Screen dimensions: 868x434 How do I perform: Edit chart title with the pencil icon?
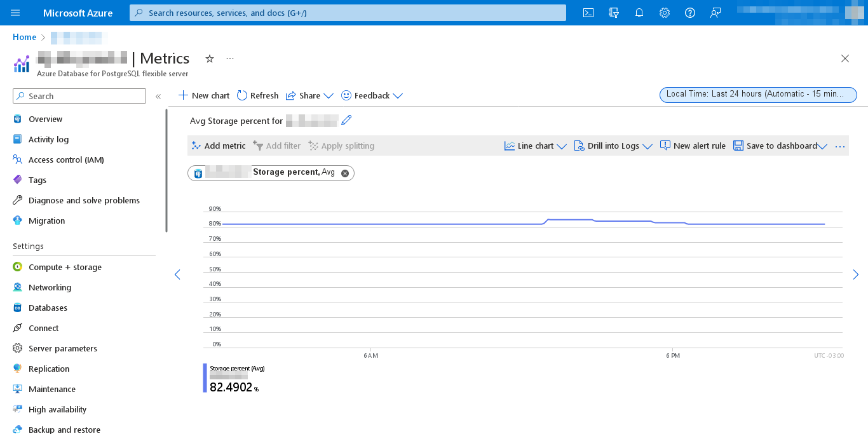tap(346, 120)
